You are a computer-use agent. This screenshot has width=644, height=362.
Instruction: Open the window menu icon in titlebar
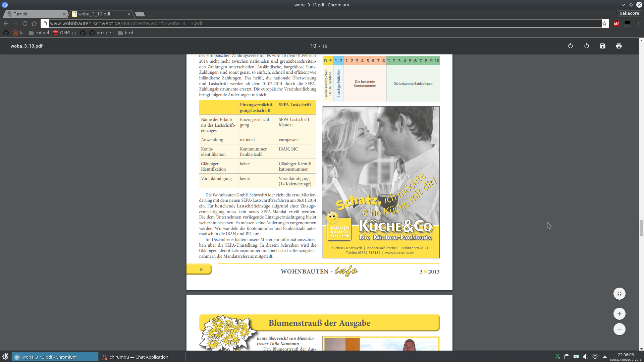(5, 5)
